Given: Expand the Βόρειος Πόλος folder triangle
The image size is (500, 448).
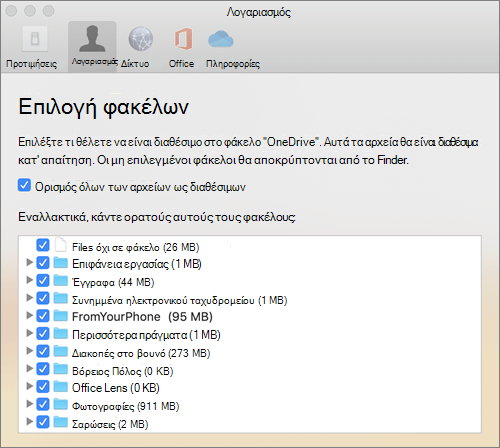Looking at the screenshot, I should [29, 368].
